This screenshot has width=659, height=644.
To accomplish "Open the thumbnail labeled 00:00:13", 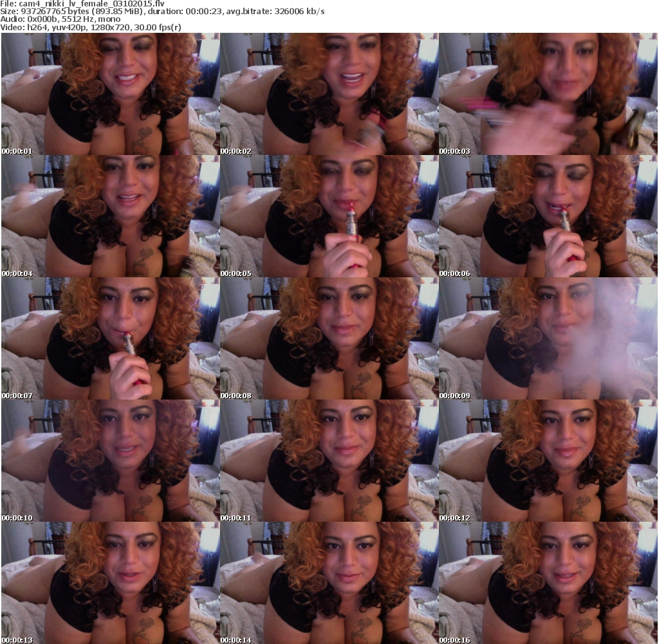I will [x=110, y=583].
